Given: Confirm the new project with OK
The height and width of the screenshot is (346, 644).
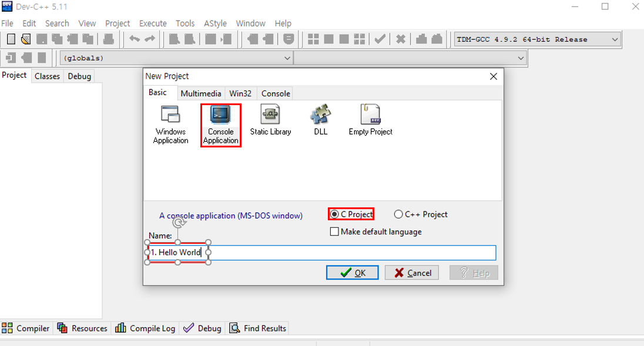Looking at the screenshot, I should click(353, 273).
